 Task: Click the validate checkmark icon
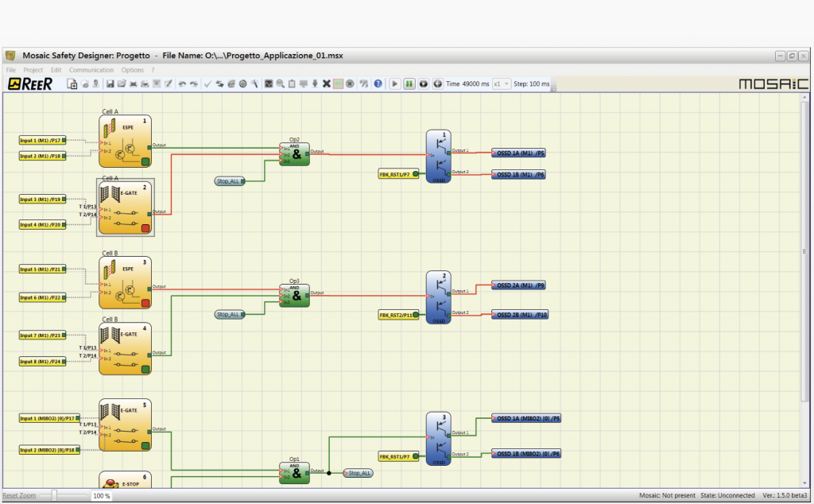coord(207,83)
